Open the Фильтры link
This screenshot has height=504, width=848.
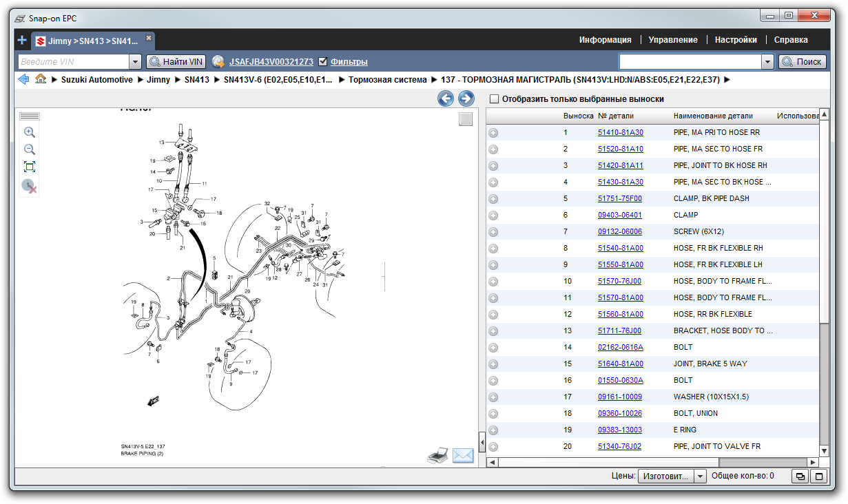coord(349,62)
